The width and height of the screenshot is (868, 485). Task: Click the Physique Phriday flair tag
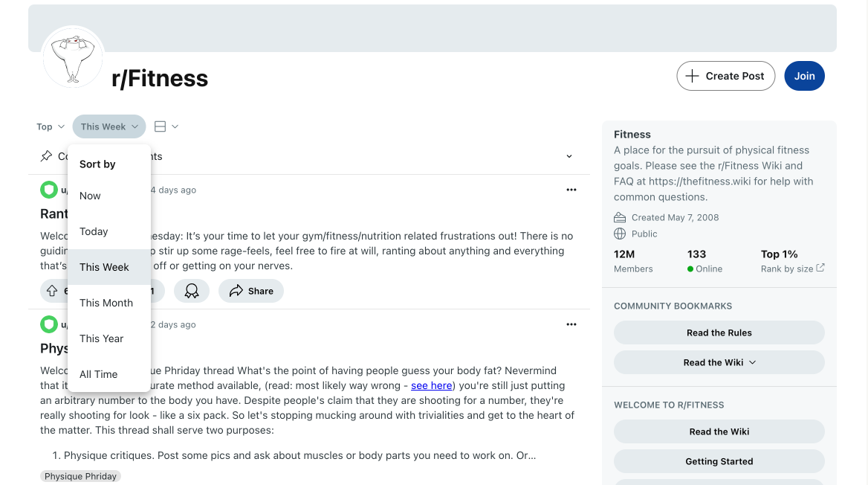[x=80, y=476]
